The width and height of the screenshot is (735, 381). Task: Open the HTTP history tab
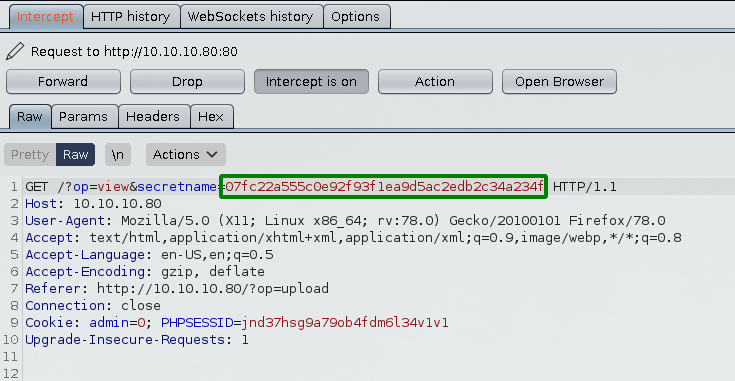pyautogui.click(x=131, y=17)
